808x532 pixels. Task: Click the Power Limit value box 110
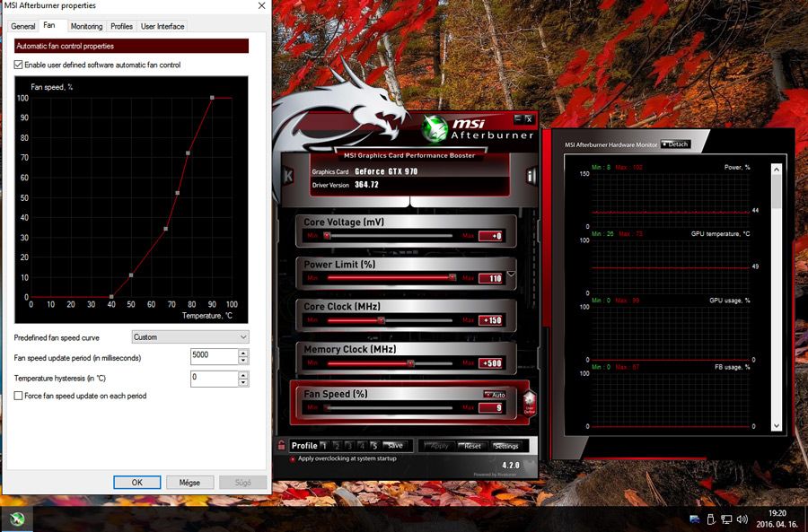point(491,279)
